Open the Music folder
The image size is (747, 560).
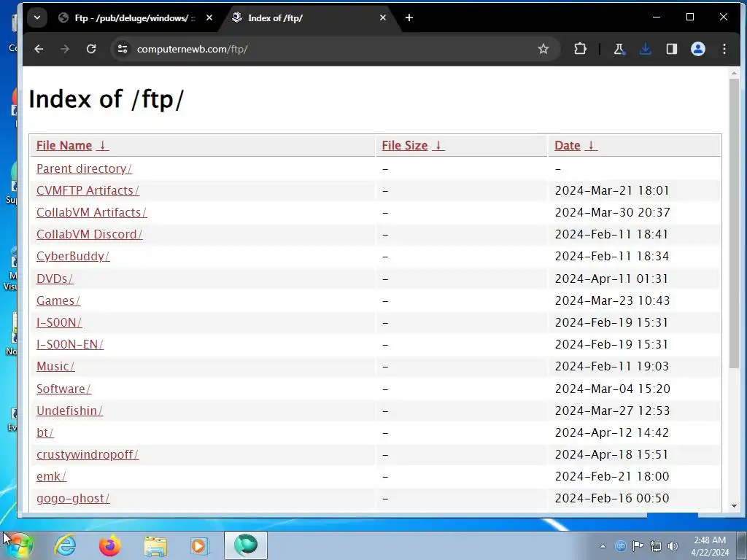(55, 366)
